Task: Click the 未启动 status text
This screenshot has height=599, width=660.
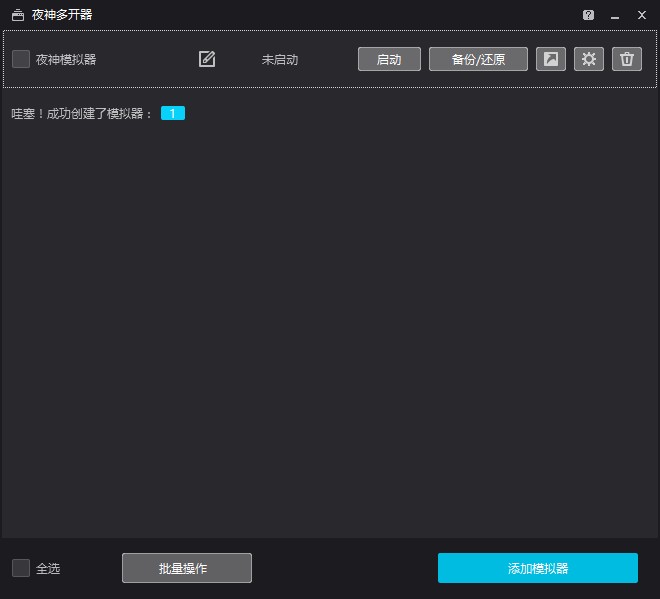Action: [280, 59]
